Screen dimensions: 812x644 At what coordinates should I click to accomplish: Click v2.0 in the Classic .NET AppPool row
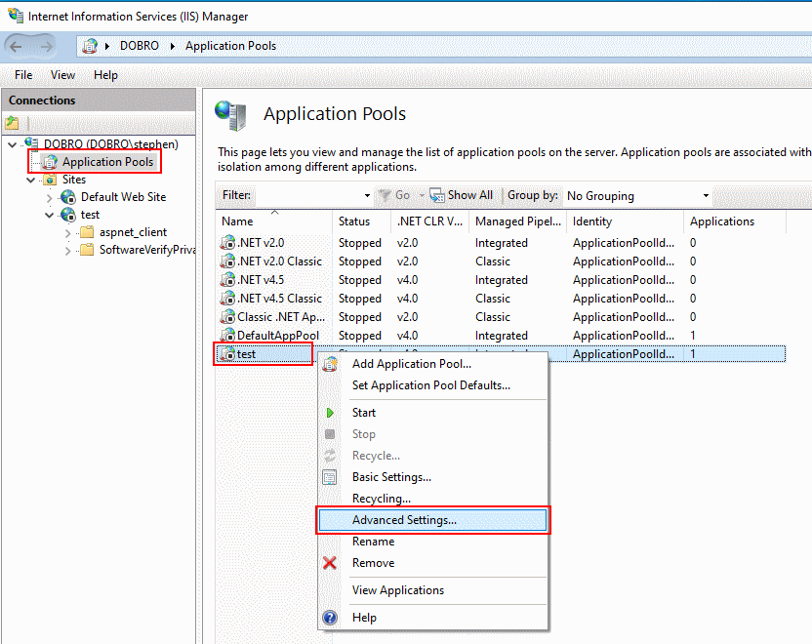click(408, 317)
